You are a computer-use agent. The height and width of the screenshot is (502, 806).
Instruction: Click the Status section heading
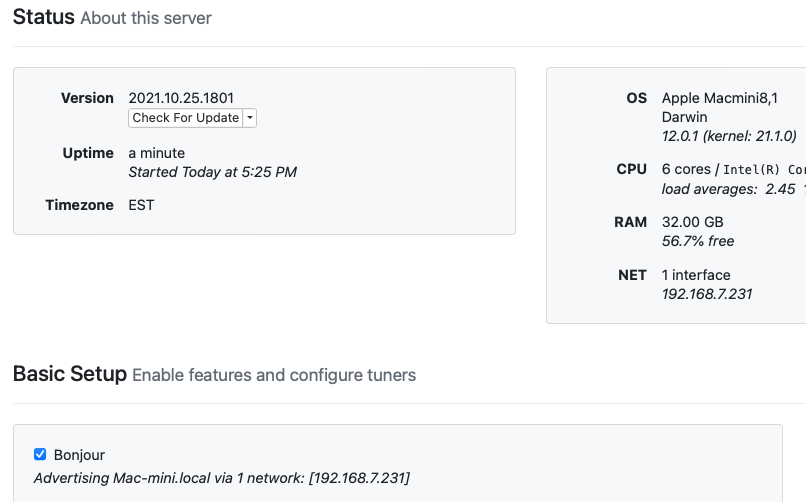pos(43,17)
